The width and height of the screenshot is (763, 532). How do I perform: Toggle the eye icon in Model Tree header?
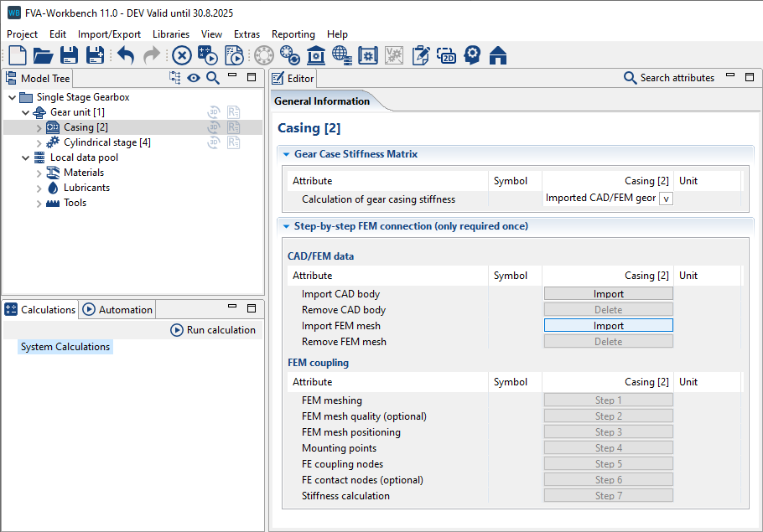tap(194, 78)
